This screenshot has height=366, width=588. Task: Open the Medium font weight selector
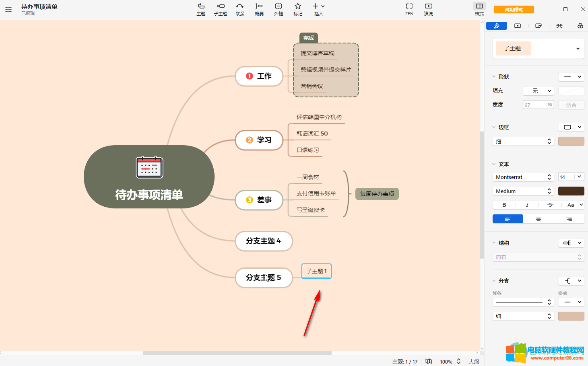tap(523, 191)
